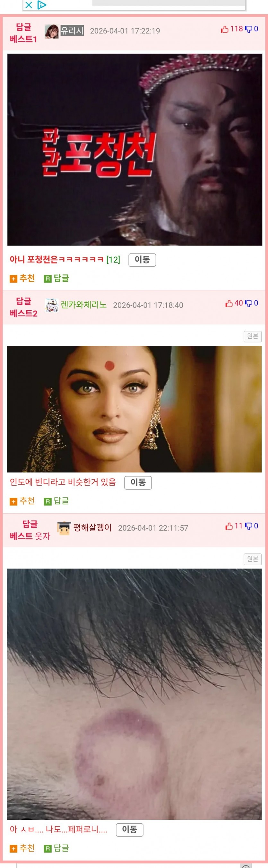Open the 판관 포청천 image
Image resolution: width=268 pixels, height=868 pixels.
coord(135,150)
